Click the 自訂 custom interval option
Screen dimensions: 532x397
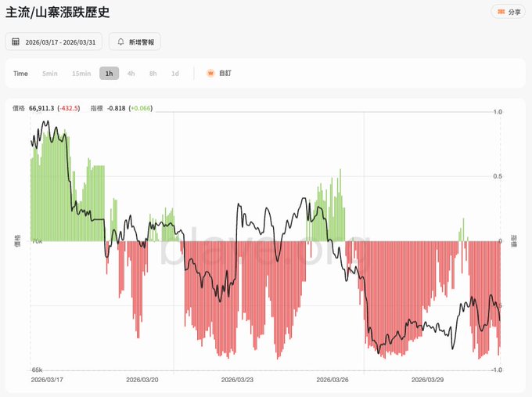(x=225, y=73)
